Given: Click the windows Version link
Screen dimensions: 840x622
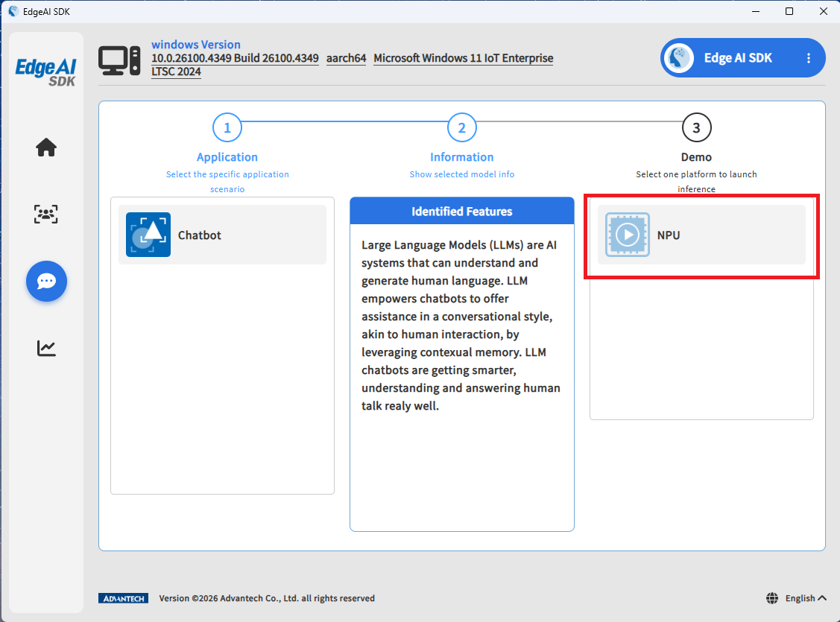Looking at the screenshot, I should (x=195, y=45).
